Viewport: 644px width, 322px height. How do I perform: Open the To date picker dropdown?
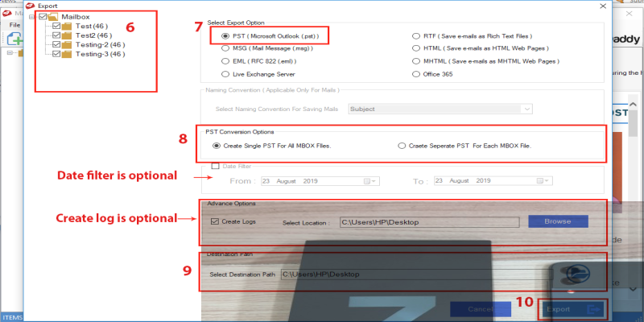tap(543, 181)
